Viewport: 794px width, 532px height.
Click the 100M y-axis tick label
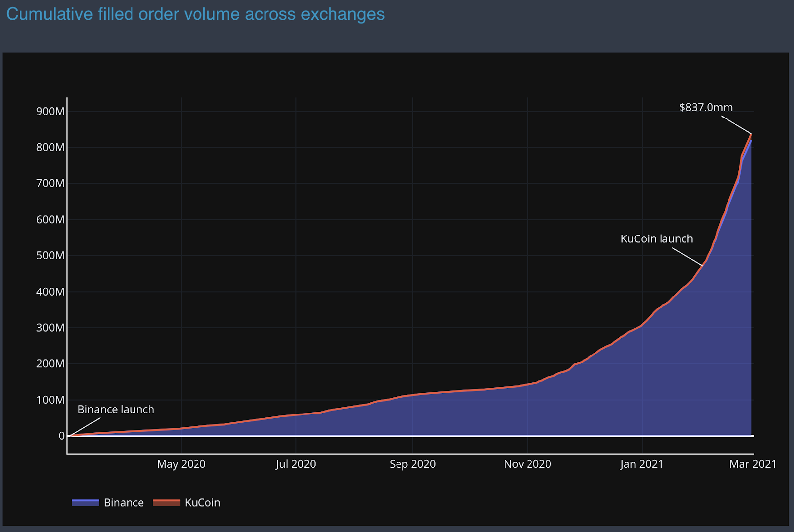coord(50,400)
